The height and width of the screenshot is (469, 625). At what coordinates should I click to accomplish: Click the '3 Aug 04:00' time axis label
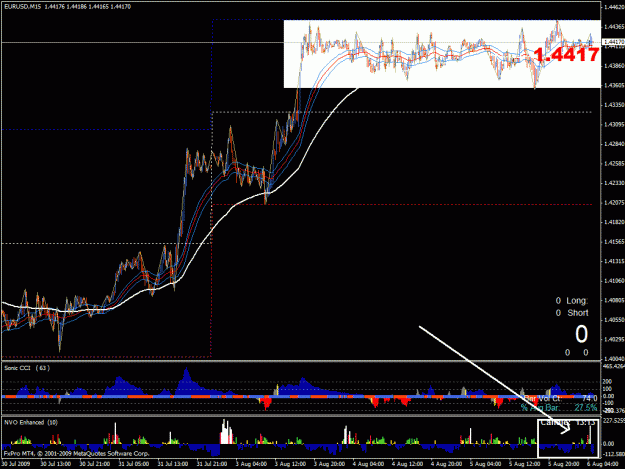point(252,464)
